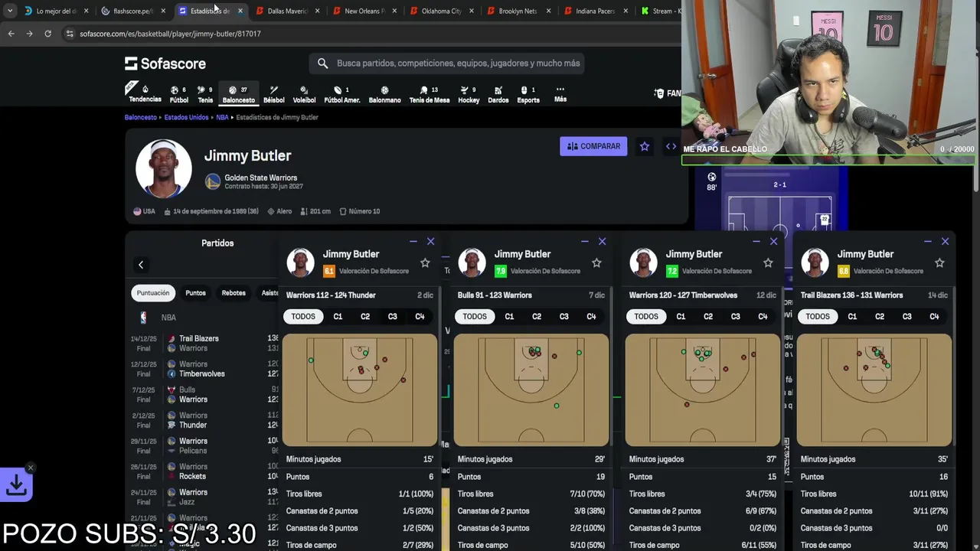Click the Golden State Warriors team logo
The width and height of the screenshot is (980, 551).
point(213,181)
